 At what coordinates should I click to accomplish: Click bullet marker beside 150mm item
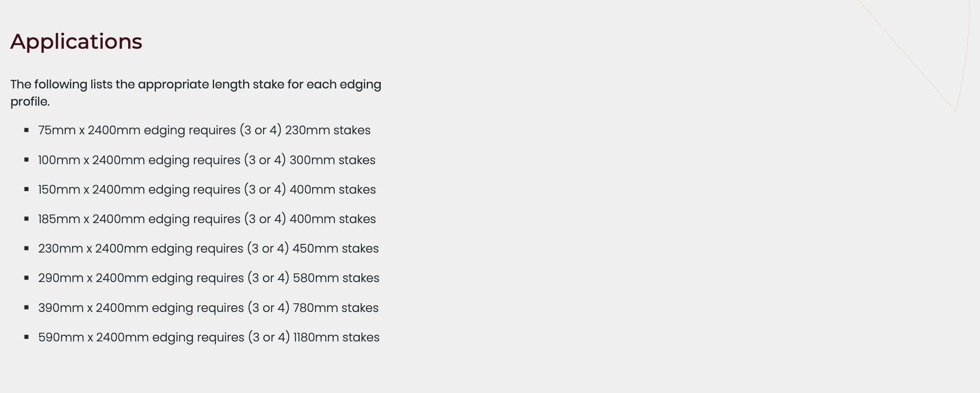27,189
